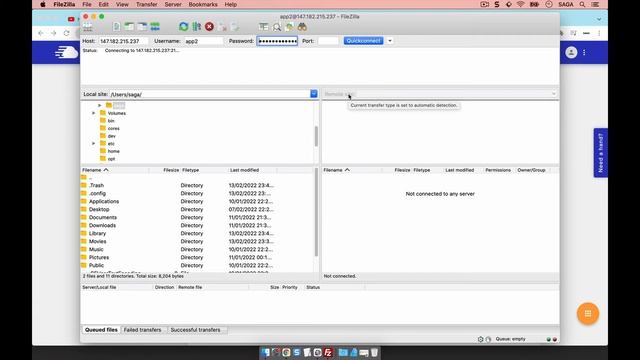Open the directory listing filters icon
This screenshot has height=360, width=640.
(x=264, y=27)
